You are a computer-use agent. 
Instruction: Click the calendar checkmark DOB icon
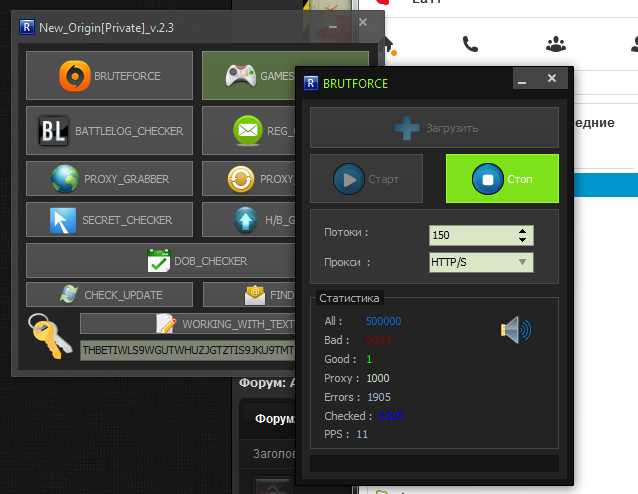point(159,260)
